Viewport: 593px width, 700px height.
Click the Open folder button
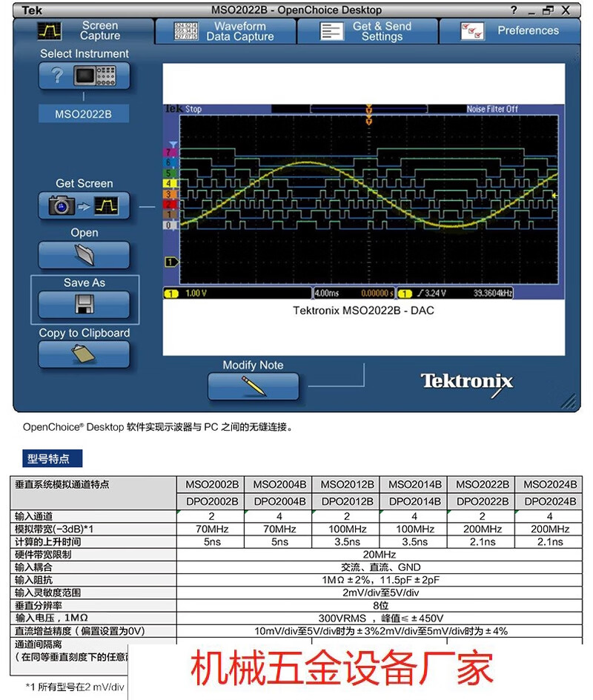(84, 255)
